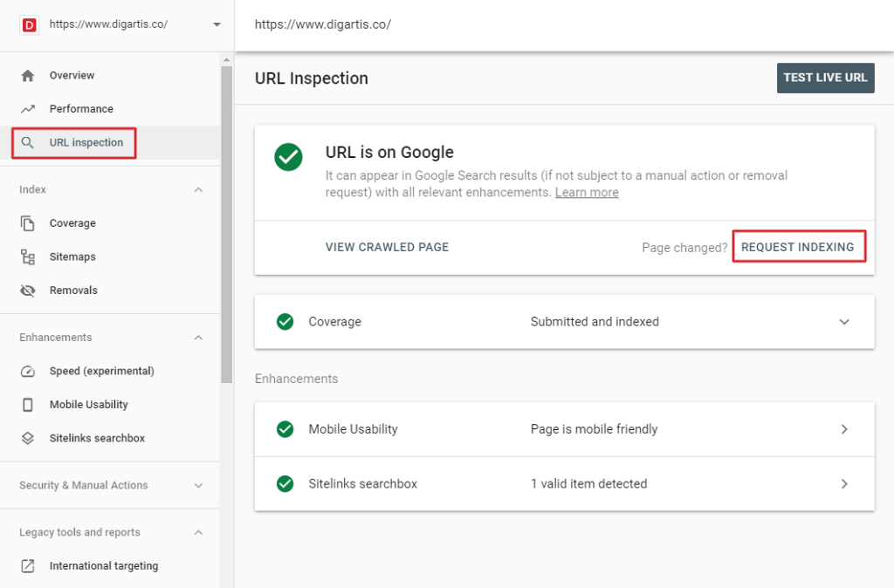Click the Removals crossed-eye icon

[27, 290]
